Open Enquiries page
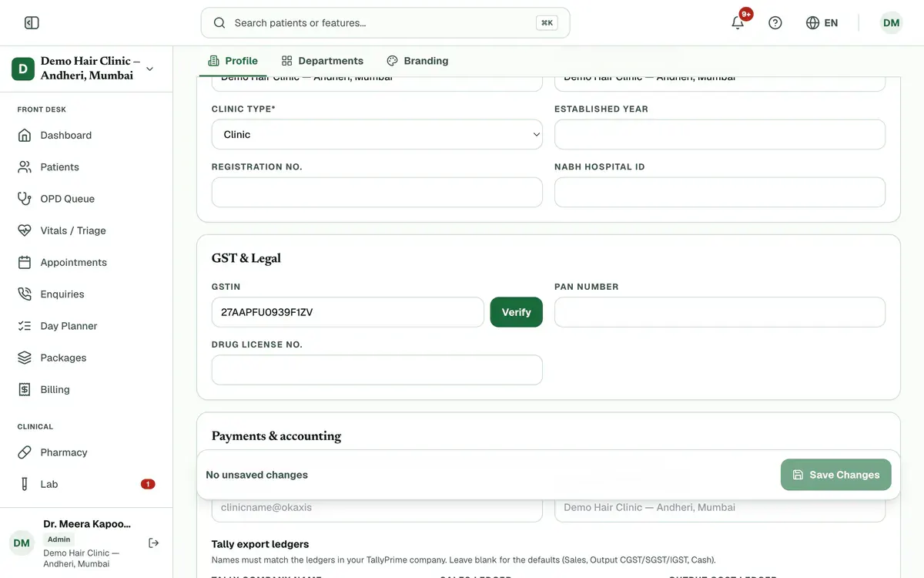The image size is (924, 578). (86, 294)
